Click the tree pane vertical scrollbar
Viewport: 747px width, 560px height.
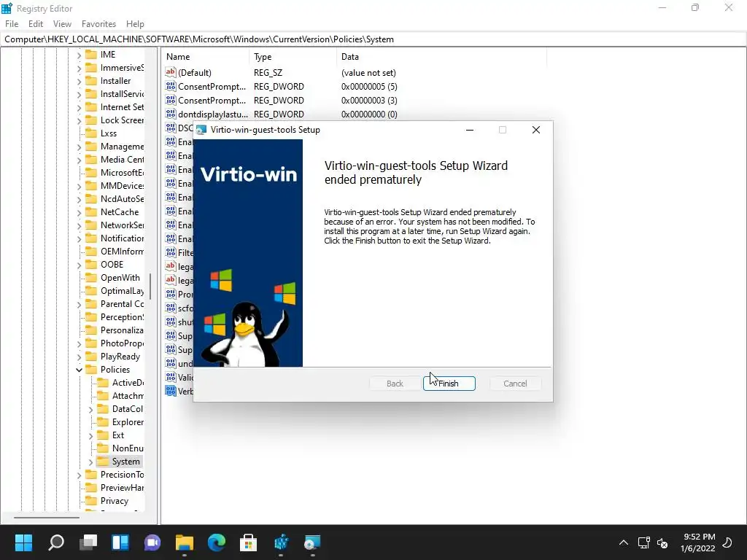click(x=150, y=286)
